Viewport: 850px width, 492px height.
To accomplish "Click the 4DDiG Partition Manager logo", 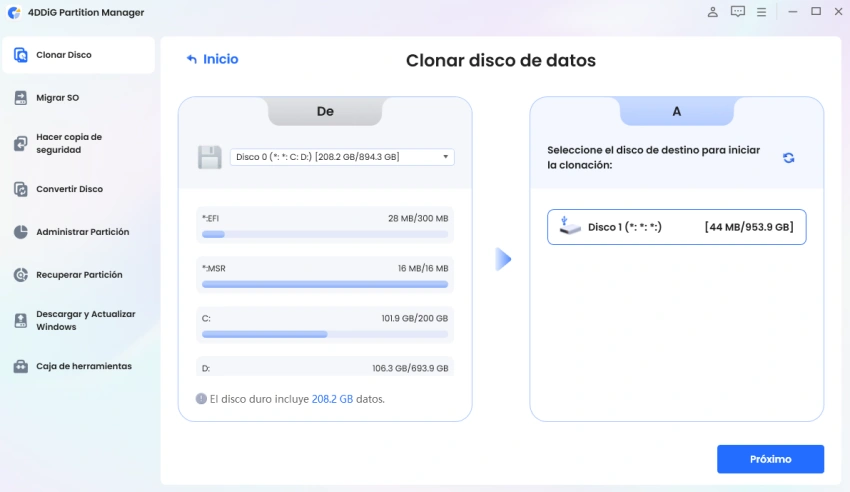I will click(14, 12).
